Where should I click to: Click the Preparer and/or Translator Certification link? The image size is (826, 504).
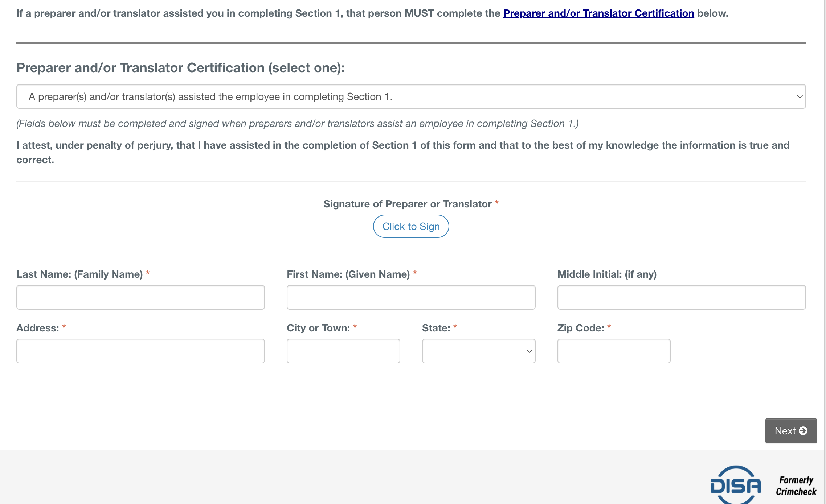point(598,13)
